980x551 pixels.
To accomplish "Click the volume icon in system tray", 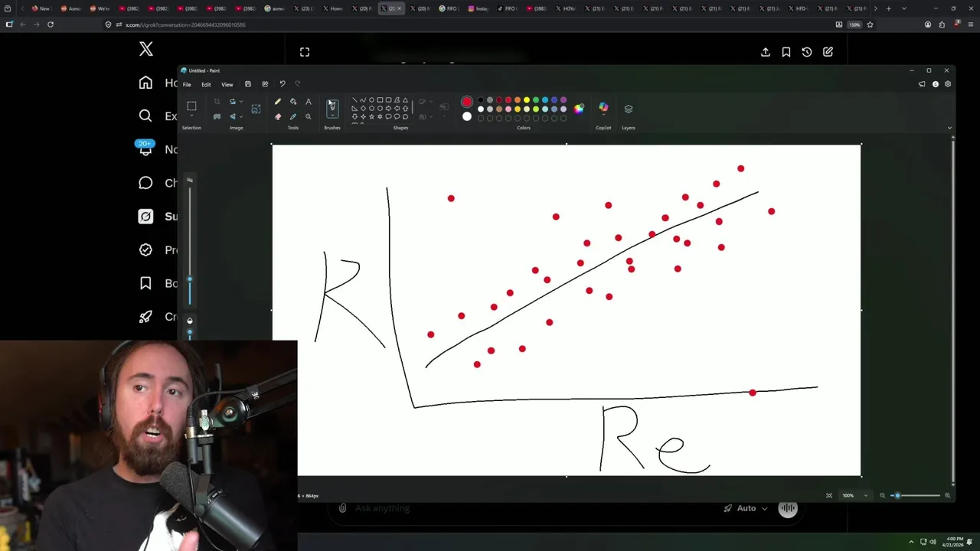I will 933,542.
